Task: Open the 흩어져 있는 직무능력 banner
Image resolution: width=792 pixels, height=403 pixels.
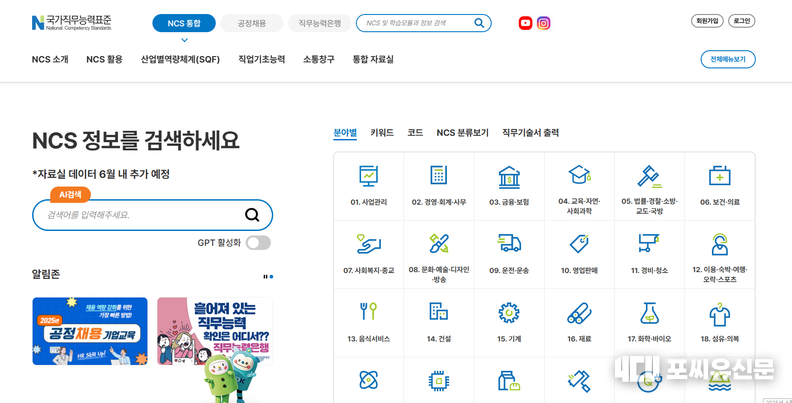Action: (x=215, y=331)
